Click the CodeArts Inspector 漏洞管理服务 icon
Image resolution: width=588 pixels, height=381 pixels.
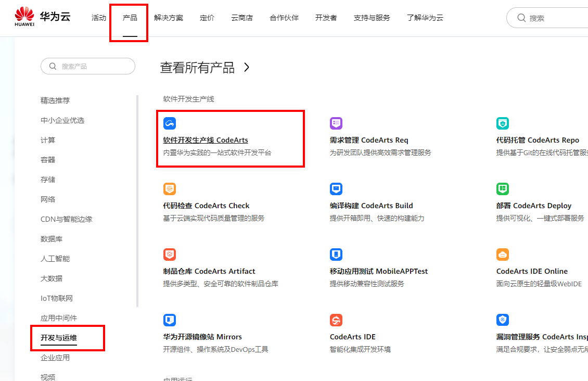503,320
